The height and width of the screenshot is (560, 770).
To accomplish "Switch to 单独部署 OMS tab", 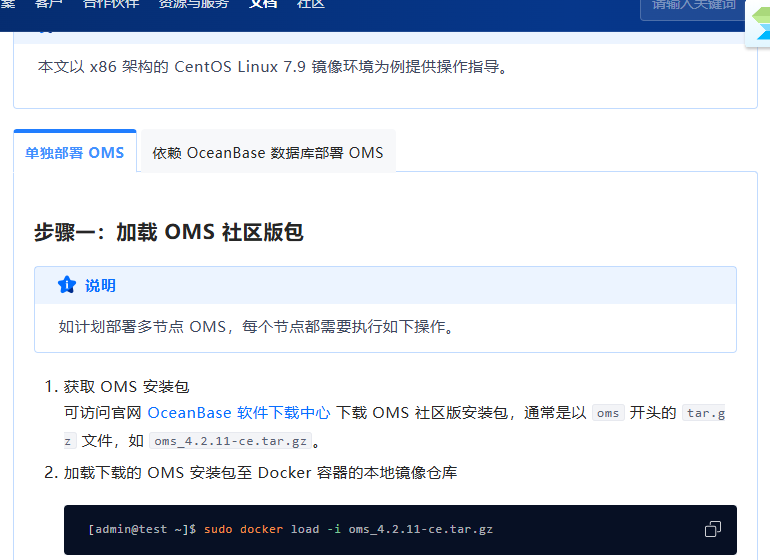I will (x=75, y=153).
